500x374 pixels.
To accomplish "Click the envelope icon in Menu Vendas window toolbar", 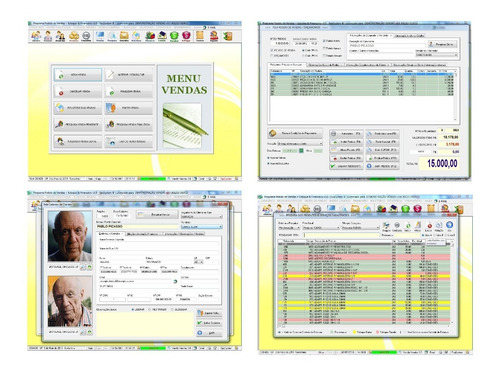I will [x=124, y=36].
